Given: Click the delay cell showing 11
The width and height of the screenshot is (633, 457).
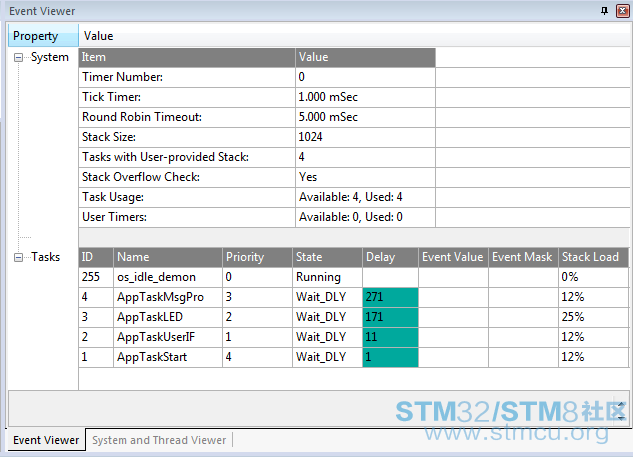Looking at the screenshot, I should pyautogui.click(x=390, y=337).
